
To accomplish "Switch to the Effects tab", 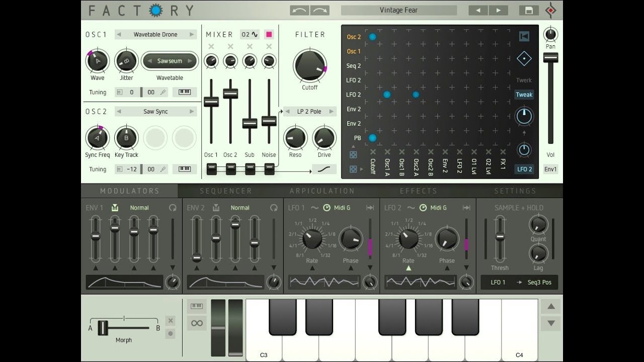I will click(419, 191).
